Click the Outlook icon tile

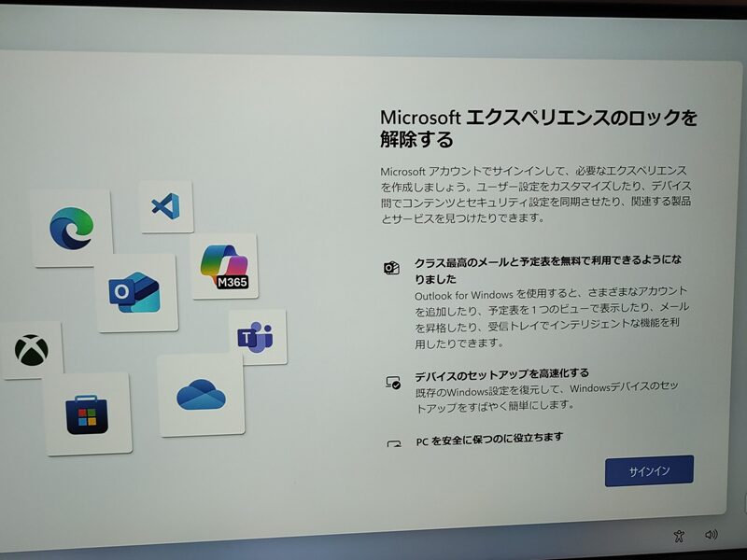(136, 293)
